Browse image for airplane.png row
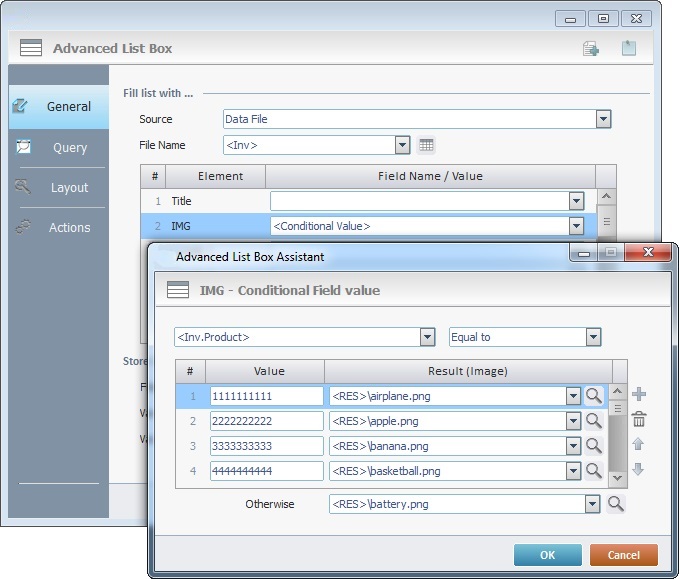Viewport: 679px width, 579px height. coord(594,396)
